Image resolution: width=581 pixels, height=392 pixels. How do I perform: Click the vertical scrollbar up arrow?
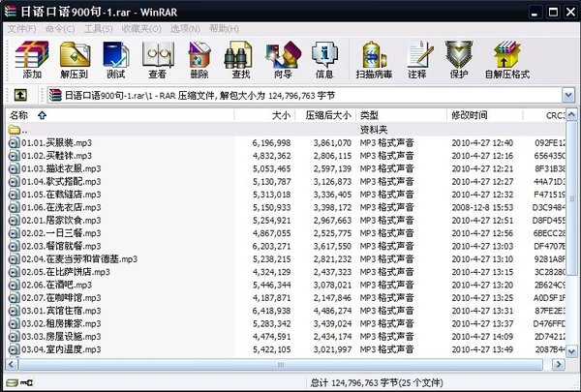click(x=571, y=115)
